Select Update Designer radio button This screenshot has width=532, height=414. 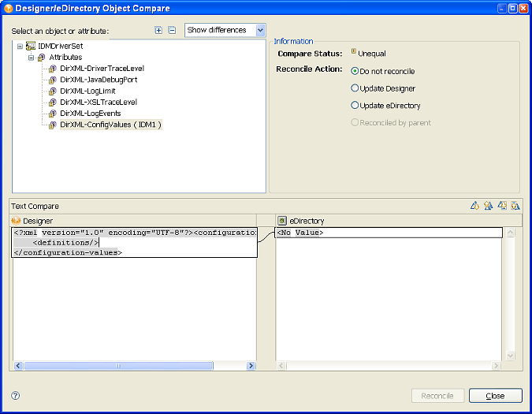[x=355, y=88]
